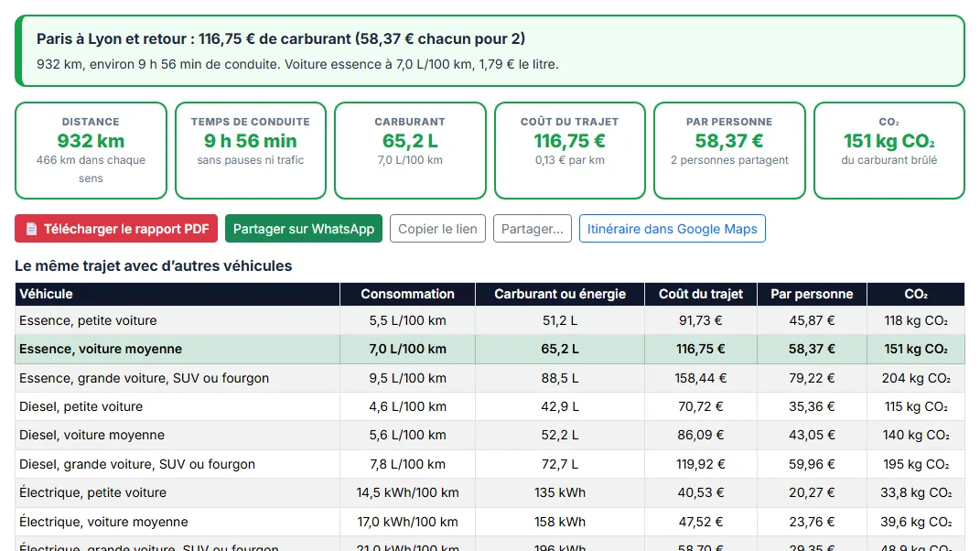Select row Diesel, petite voiture
The height and width of the screenshot is (551, 980).
[x=490, y=406]
